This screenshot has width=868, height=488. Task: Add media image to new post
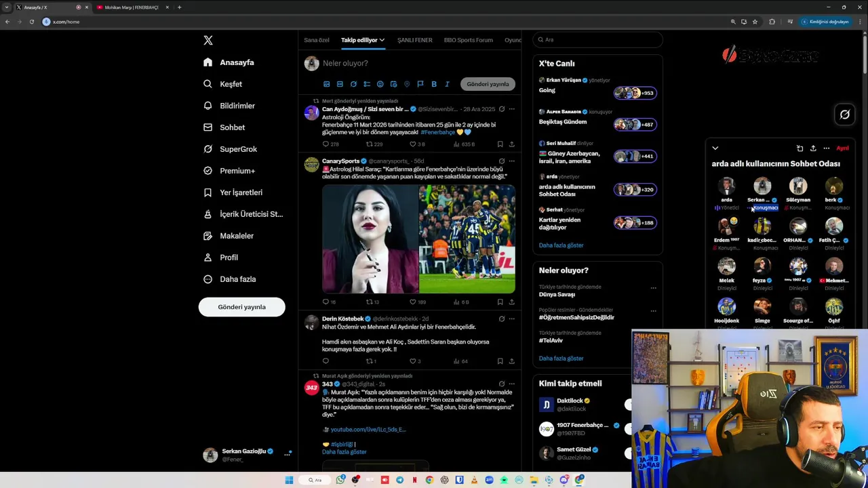coord(326,84)
